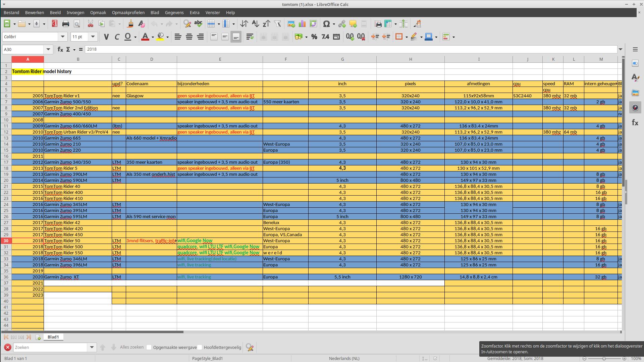Click the Increase indent icon
This screenshot has height=362, width=644.
[375, 37]
